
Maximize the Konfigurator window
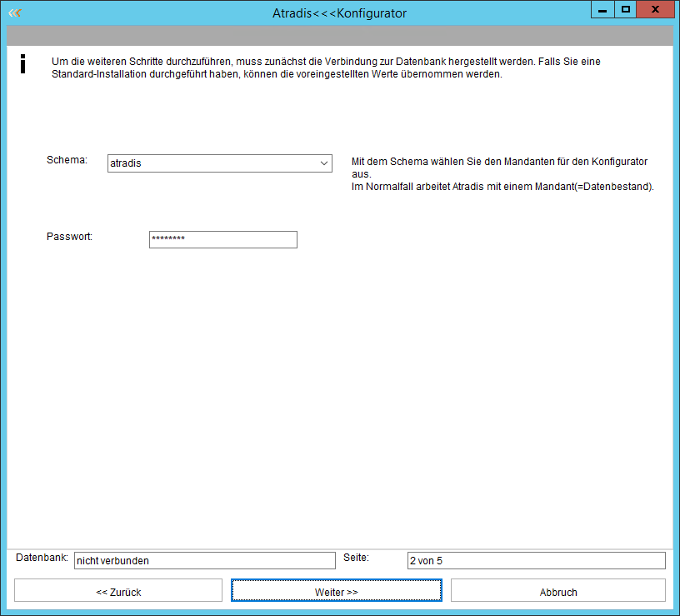[x=625, y=9]
